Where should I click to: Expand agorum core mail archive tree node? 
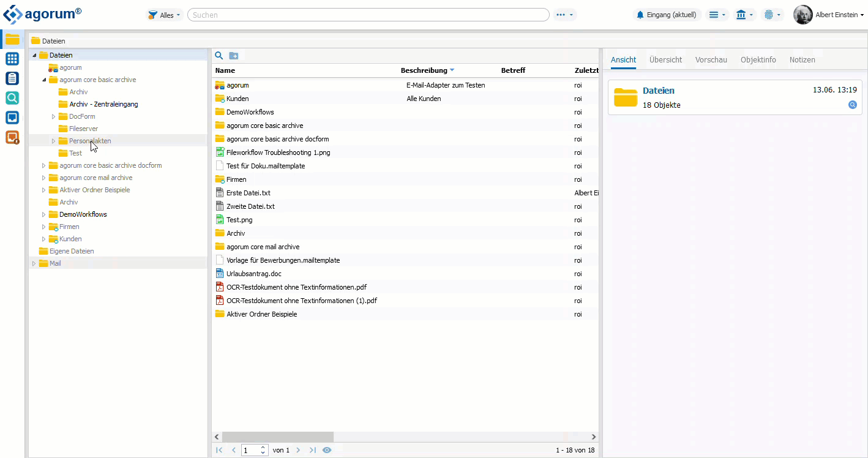pos(43,178)
